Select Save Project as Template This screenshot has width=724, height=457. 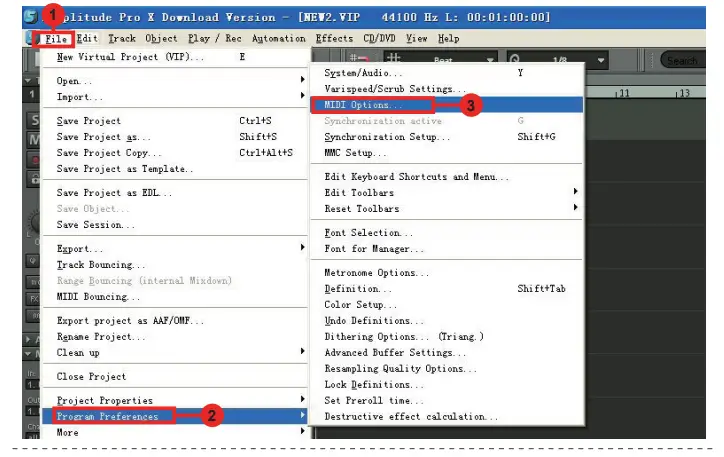(x=175, y=169)
